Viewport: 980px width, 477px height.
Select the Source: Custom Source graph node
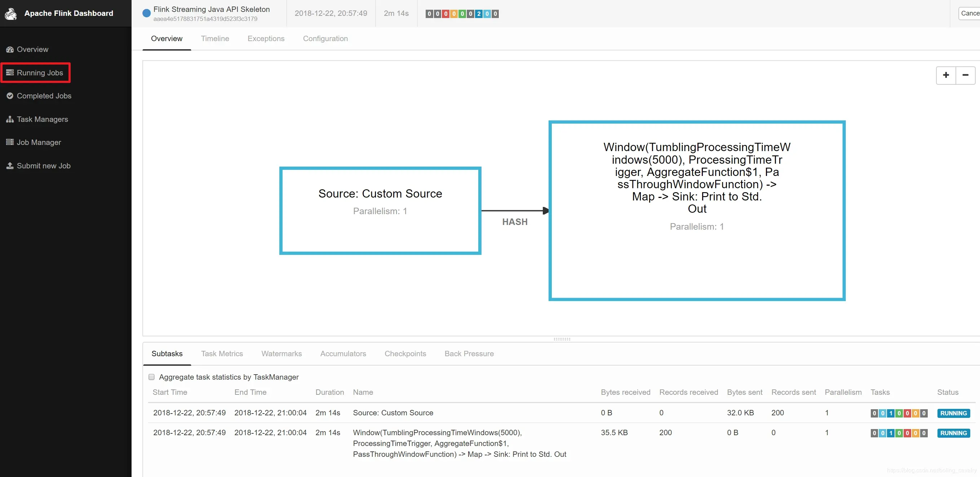380,211
